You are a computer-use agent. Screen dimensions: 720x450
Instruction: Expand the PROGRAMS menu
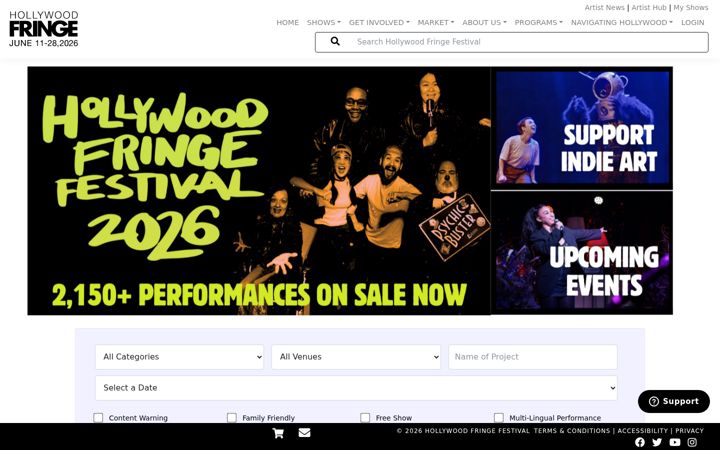pyautogui.click(x=538, y=22)
